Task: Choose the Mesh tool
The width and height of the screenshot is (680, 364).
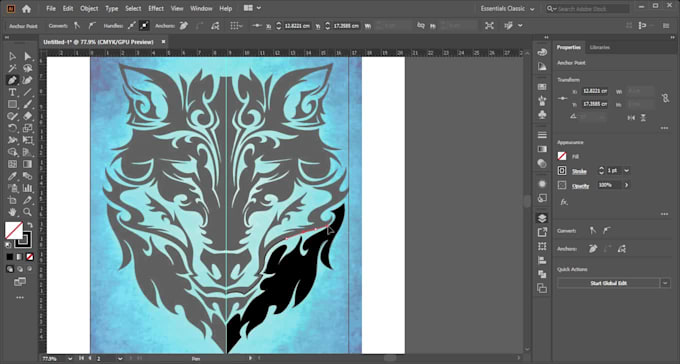Action: [x=12, y=164]
